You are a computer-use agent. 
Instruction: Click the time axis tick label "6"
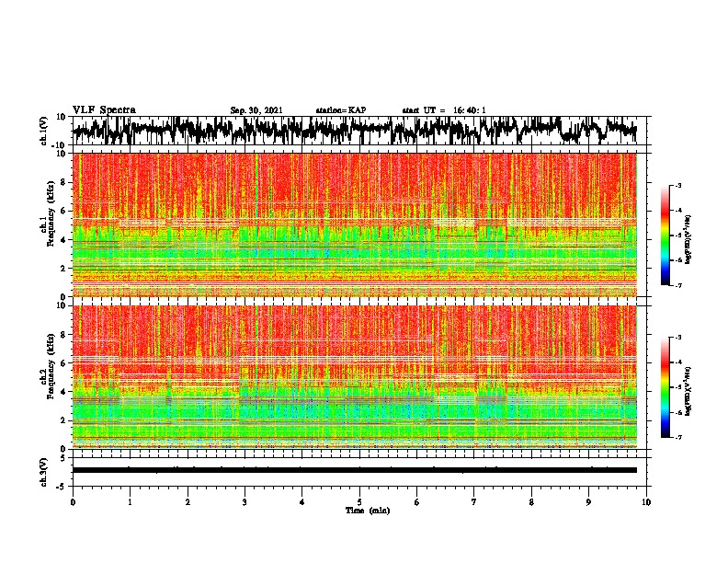[417, 502]
